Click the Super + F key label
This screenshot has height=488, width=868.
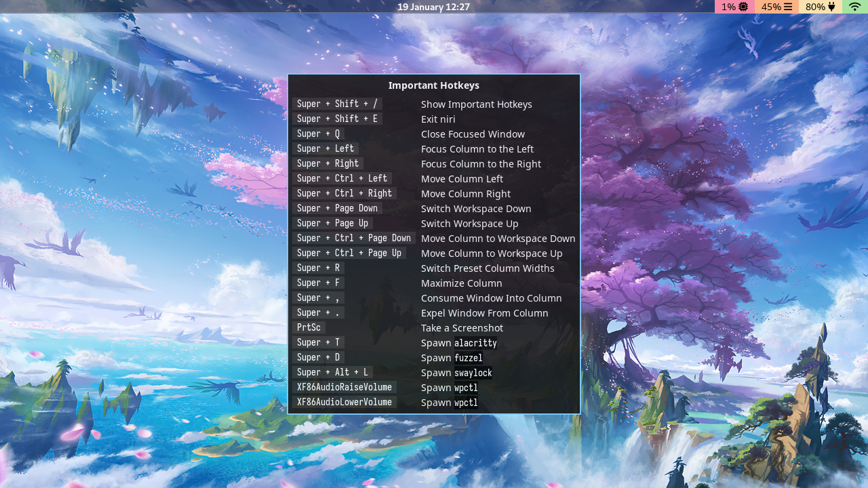(x=318, y=283)
